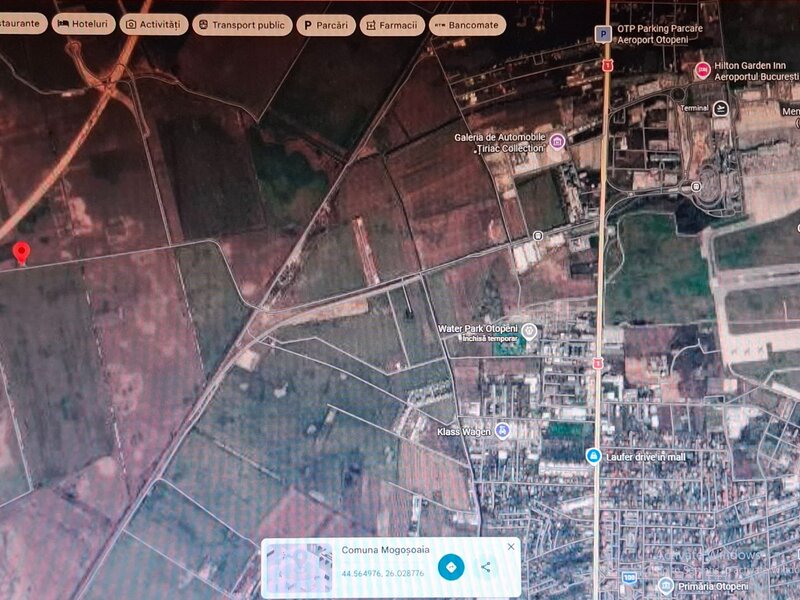Click the Primăria Otopeni city hall marker
The width and height of the screenshot is (800, 600).
point(665,585)
